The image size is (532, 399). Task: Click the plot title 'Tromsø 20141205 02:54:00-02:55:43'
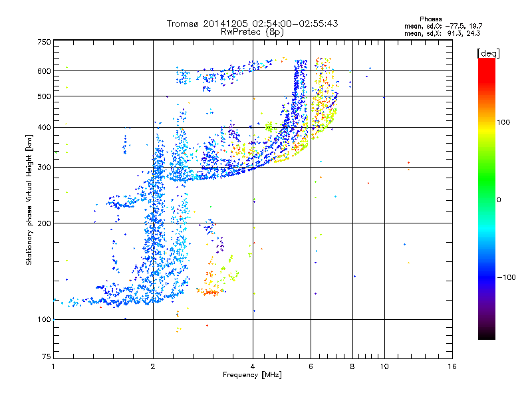tap(253, 23)
